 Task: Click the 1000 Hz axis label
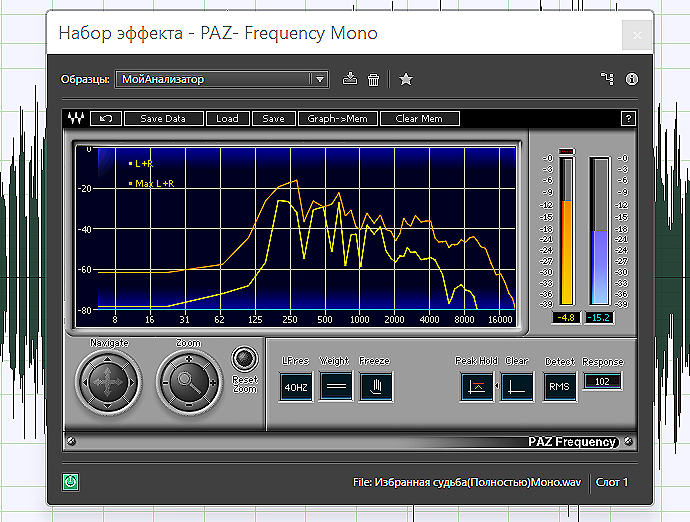pos(360,320)
